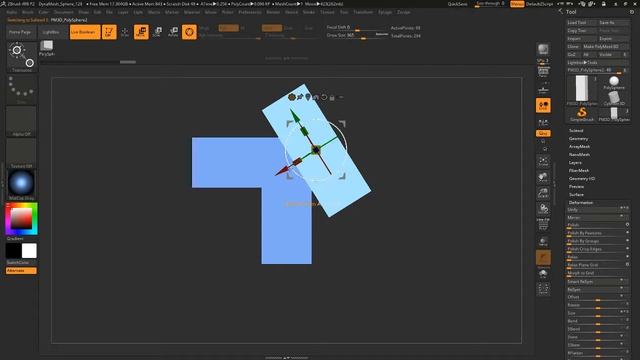Select the Draw mode icon
Screen dimensions: 640x360
(x=125, y=32)
